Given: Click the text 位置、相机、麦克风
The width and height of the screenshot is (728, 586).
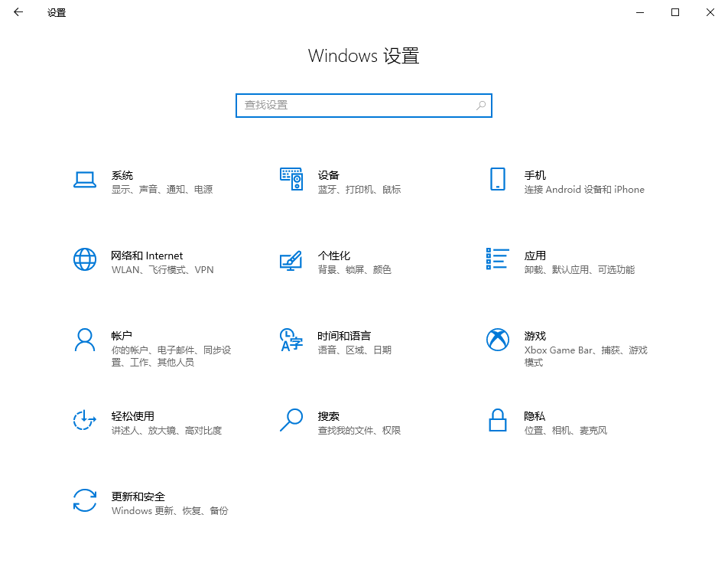Looking at the screenshot, I should click(x=566, y=431).
